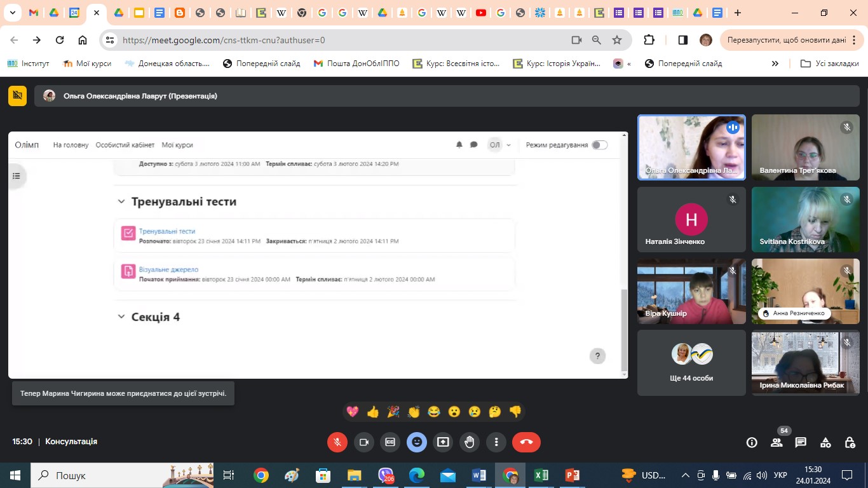The image size is (868, 488).
Task: Open Chrome extensions puzzle icon
Action: (x=649, y=40)
